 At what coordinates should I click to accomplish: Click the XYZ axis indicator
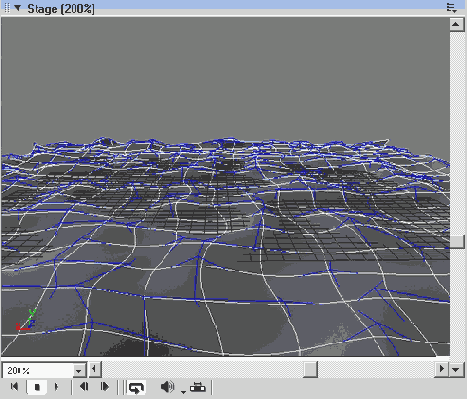[x=26, y=320]
